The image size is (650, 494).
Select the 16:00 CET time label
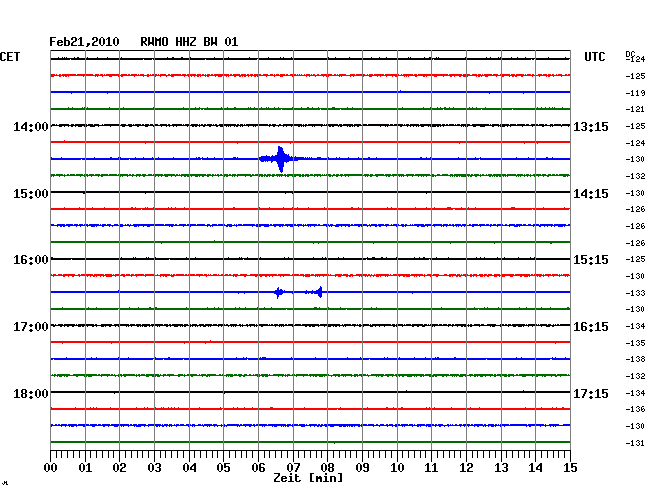pos(31,260)
